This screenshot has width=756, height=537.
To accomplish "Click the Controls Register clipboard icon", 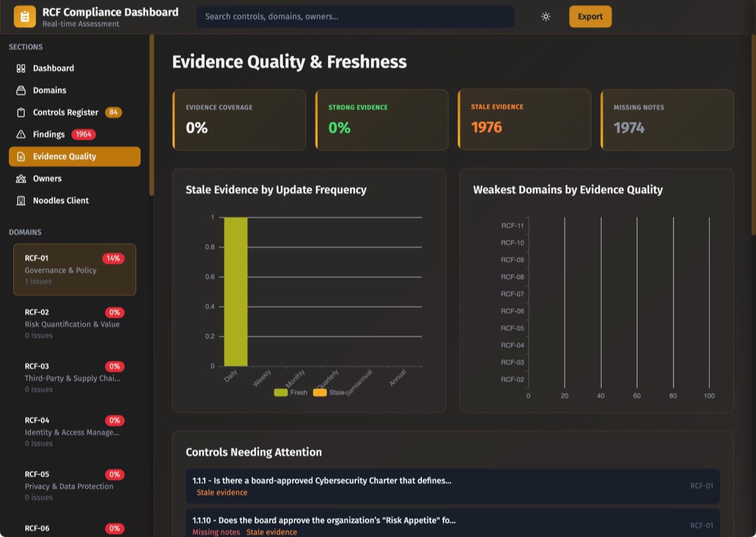I will pyautogui.click(x=21, y=112).
